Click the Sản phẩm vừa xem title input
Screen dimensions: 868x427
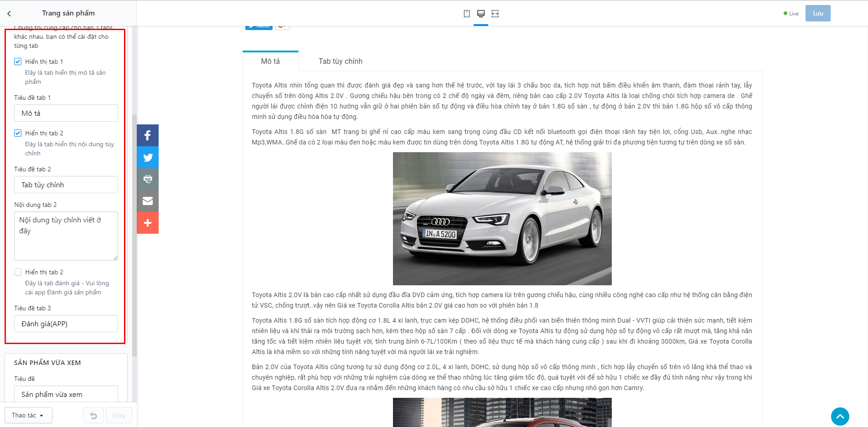pos(66,394)
